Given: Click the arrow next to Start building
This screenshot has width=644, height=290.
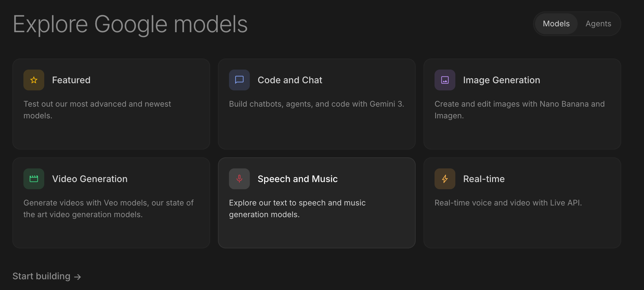Looking at the screenshot, I should [x=77, y=277].
